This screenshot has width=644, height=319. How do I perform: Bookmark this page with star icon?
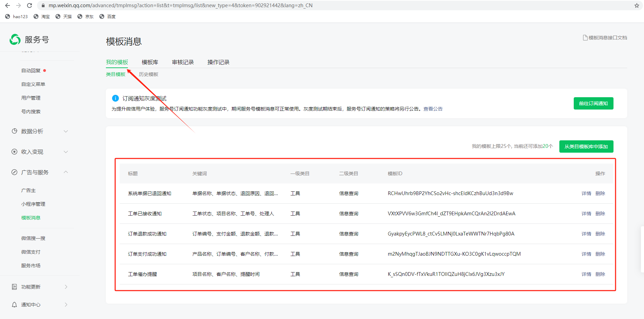pos(636,5)
